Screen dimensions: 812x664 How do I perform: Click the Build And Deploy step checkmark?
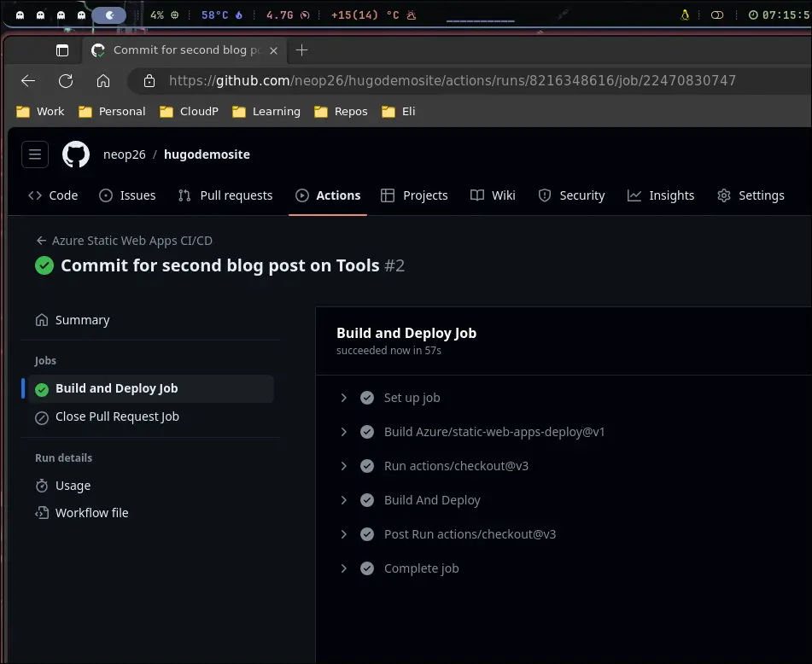(x=367, y=500)
